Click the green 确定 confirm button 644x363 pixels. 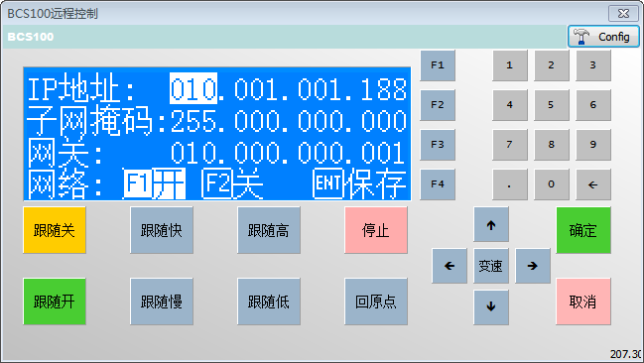point(583,230)
